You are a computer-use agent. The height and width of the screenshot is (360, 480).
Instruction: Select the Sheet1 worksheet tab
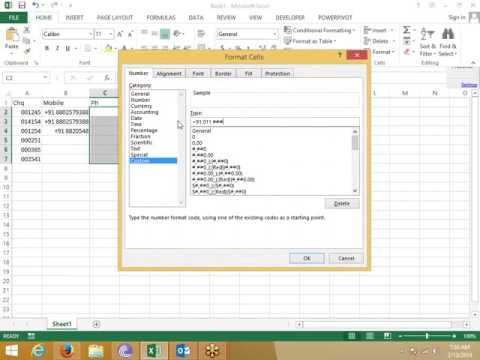tap(62, 324)
